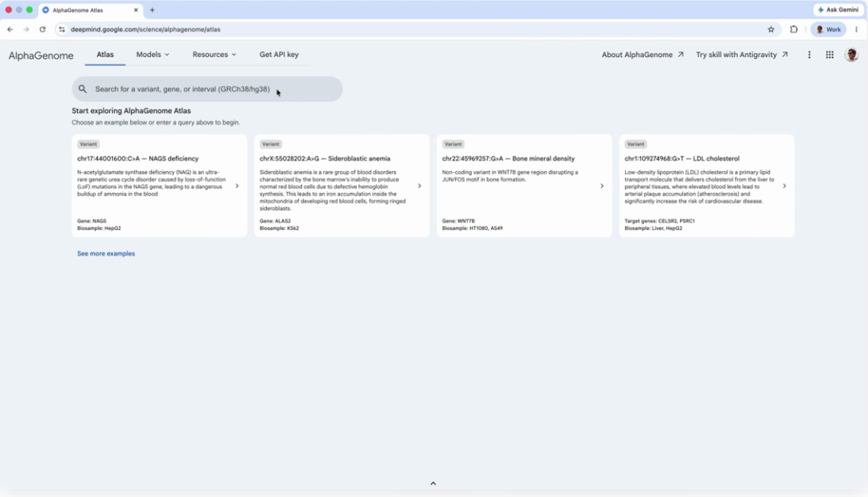Expand the Resources dropdown menu
Image resolution: width=868 pixels, height=497 pixels.
(x=215, y=55)
